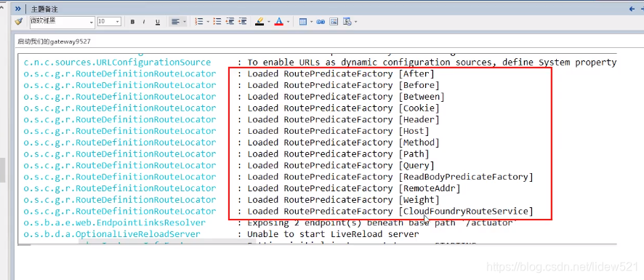Toggle underline formatting
Viewport: 644px width, 280px height.
(157, 22)
